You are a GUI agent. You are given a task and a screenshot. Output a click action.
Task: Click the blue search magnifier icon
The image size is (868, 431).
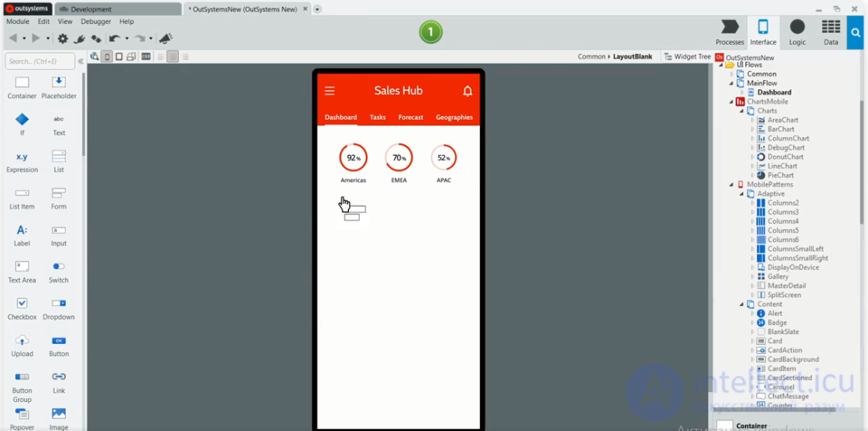[856, 33]
